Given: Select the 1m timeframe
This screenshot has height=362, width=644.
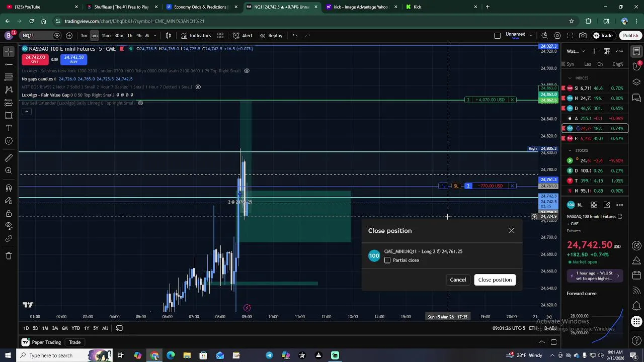Looking at the screenshot, I should (x=84, y=36).
